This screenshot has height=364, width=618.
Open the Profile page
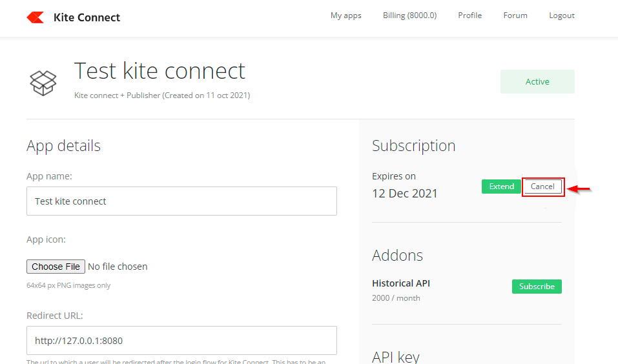pos(470,15)
